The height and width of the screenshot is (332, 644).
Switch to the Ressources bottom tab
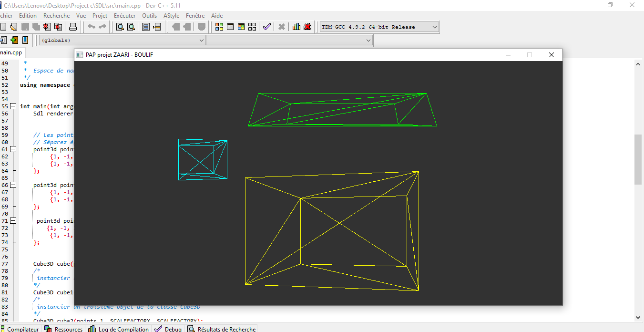[63, 329]
